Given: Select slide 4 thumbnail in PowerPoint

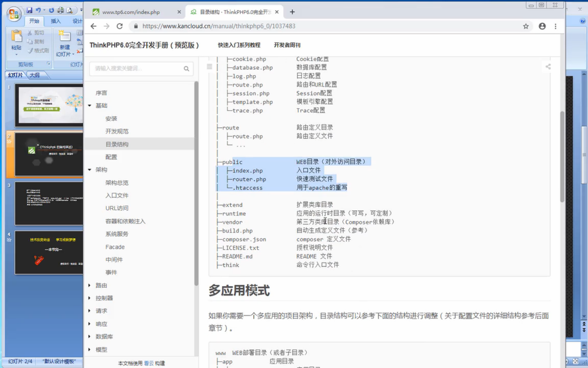Looking at the screenshot, I should 49,252.
